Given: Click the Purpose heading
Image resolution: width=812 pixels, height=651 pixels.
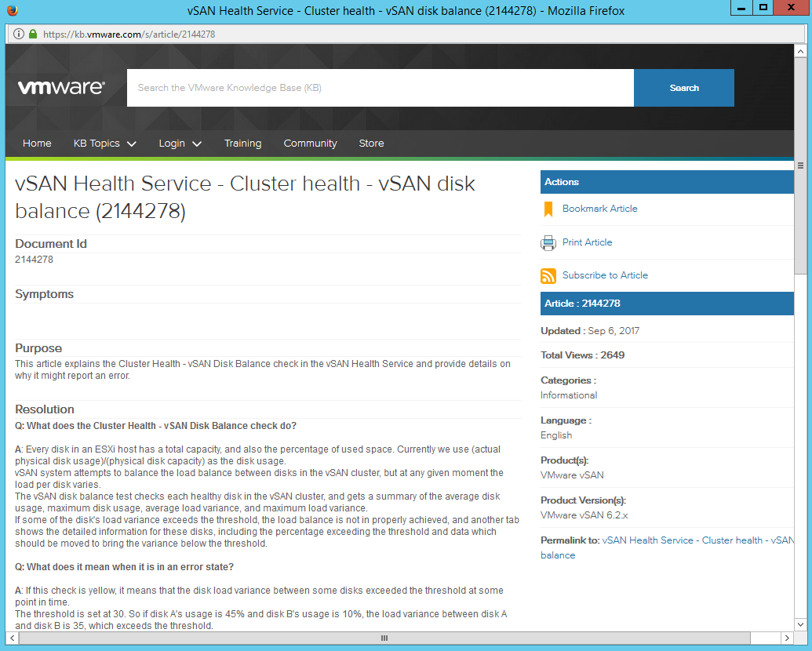Looking at the screenshot, I should [38, 348].
